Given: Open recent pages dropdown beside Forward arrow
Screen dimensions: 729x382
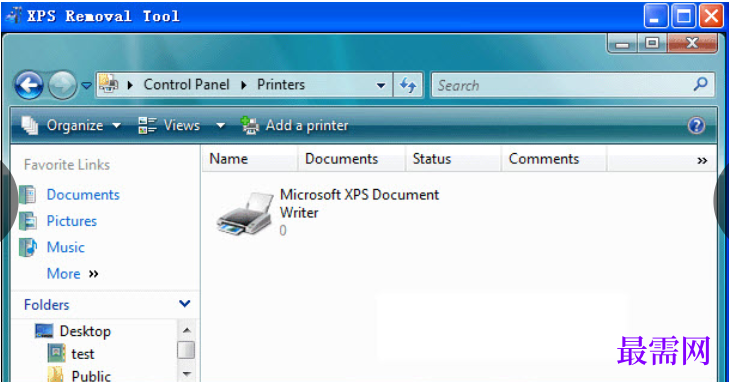Looking at the screenshot, I should [86, 86].
